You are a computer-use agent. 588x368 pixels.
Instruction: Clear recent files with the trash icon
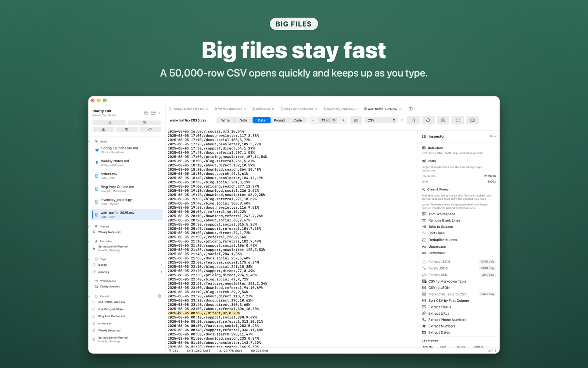point(159,296)
